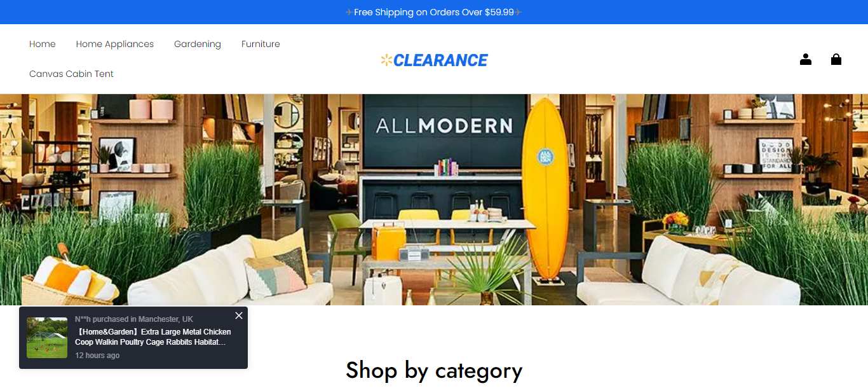Go to the Home menu item

coord(43,44)
